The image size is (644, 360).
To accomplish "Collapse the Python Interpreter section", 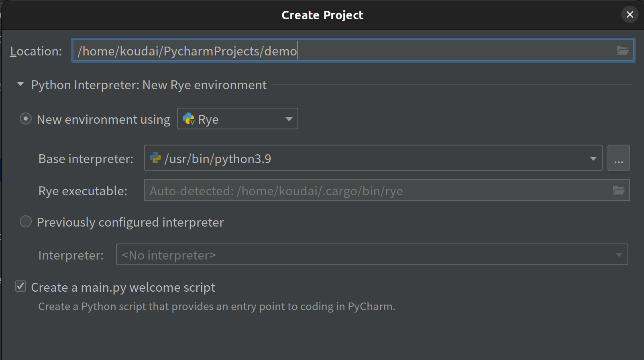I will pyautogui.click(x=20, y=84).
